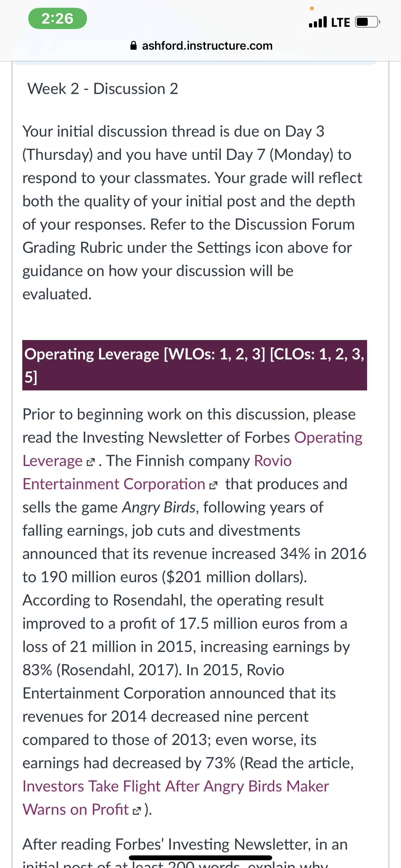This screenshot has width=401, height=868.
Task: Tap the LTE network indicator
Action: pos(341,22)
